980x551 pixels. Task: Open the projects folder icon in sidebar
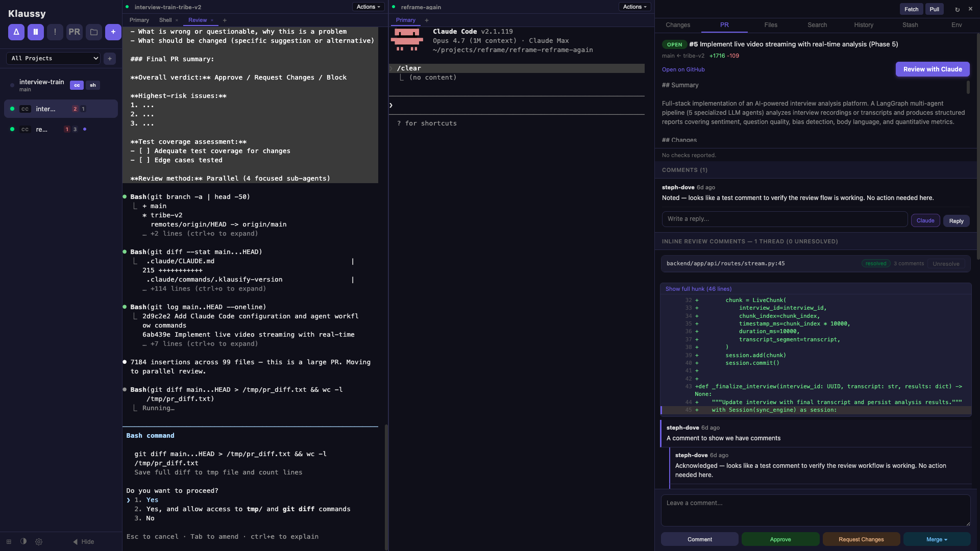(x=93, y=32)
